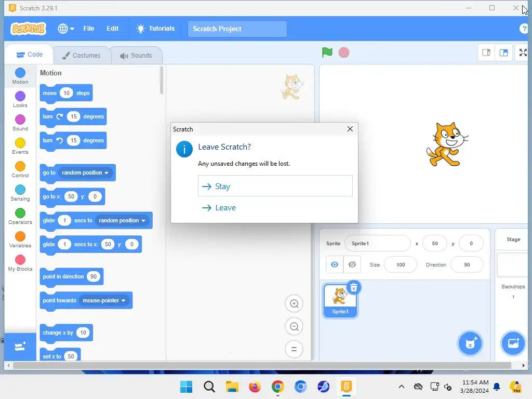This screenshot has width=532, height=399.
Task: Click the sprite Direction field
Action: (467, 264)
